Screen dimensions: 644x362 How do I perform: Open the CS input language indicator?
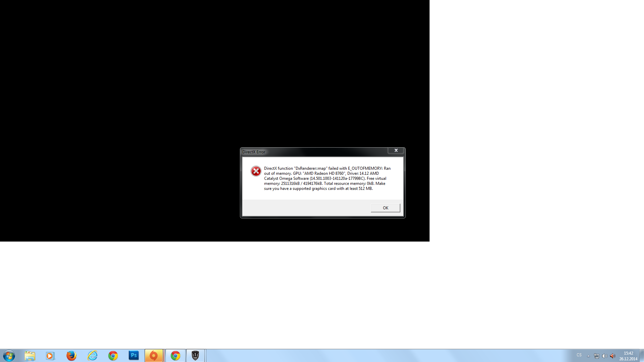[579, 355]
